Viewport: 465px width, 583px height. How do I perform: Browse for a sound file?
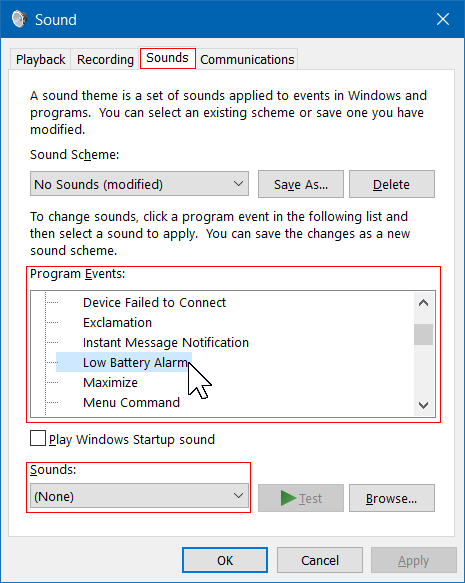tap(392, 498)
